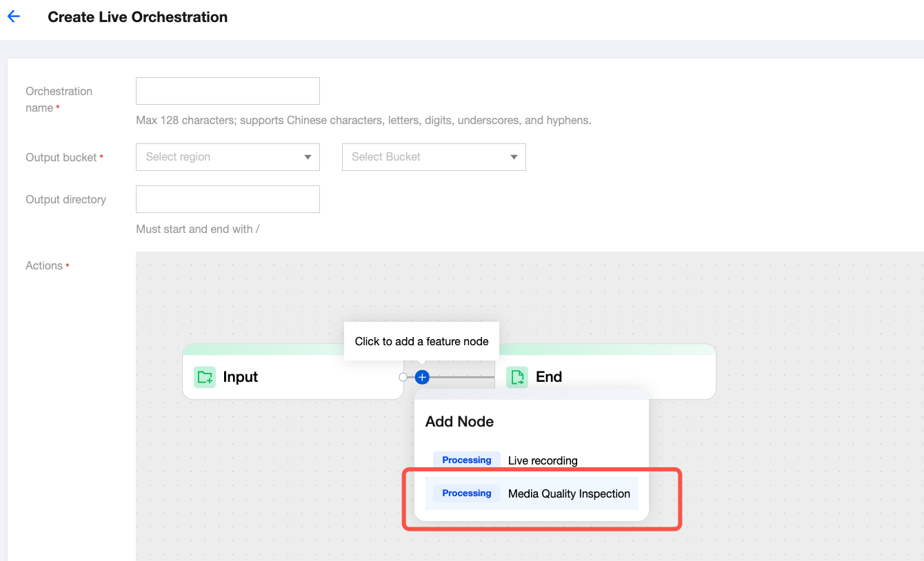Screen dimensions: 924x561
Task: Click the Add Node popup heading
Action: [x=459, y=422]
